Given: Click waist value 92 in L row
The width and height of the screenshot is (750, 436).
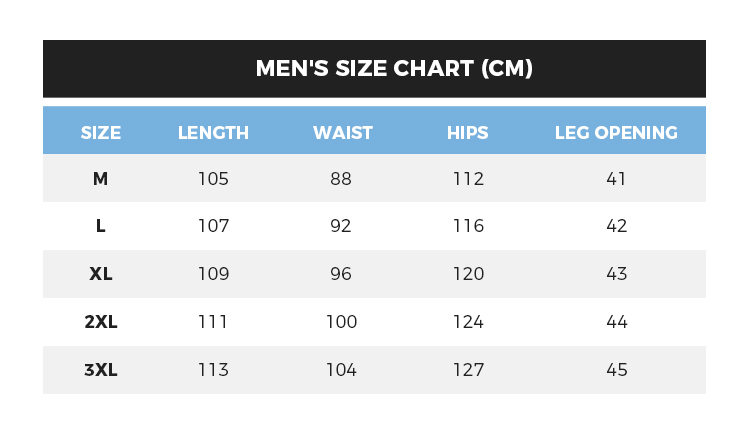Looking at the screenshot, I should point(341,226).
